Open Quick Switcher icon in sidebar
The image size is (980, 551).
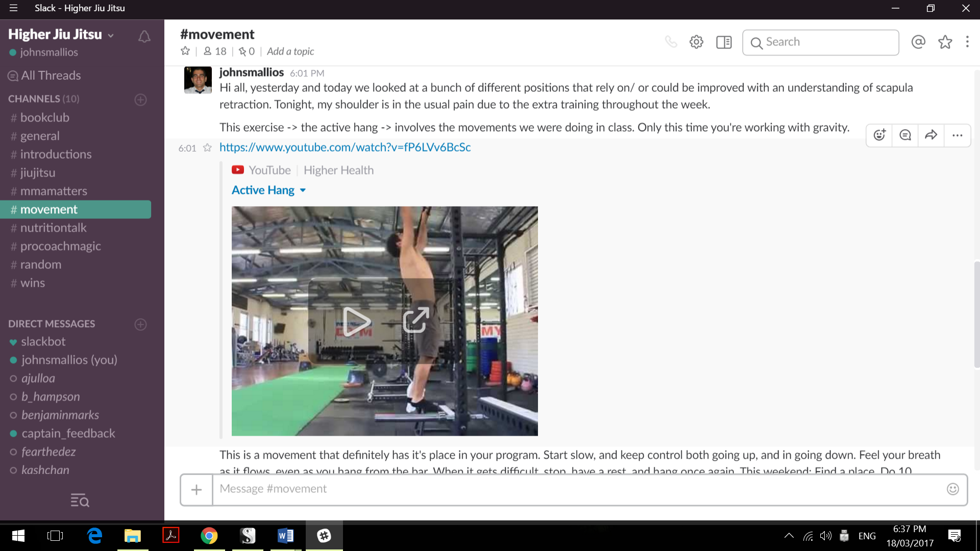click(80, 500)
